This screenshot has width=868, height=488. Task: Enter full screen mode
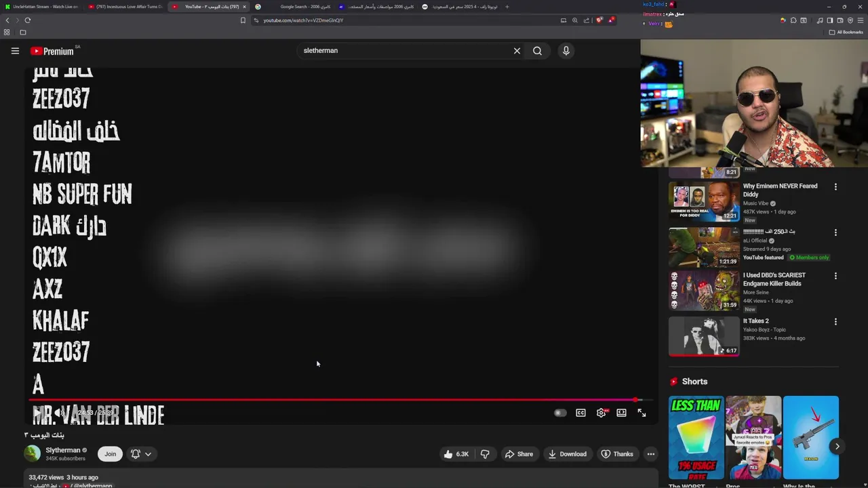pyautogui.click(x=642, y=413)
